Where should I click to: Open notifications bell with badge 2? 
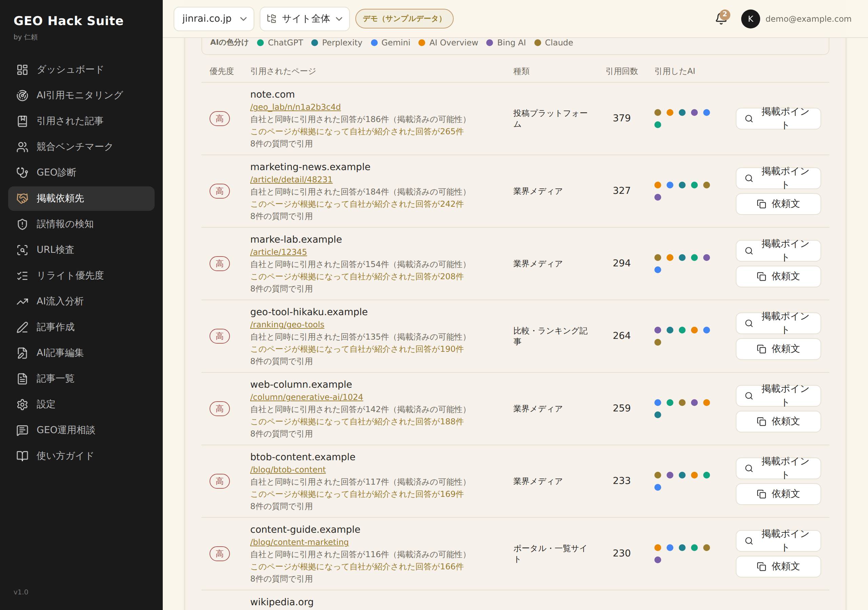coord(721,18)
